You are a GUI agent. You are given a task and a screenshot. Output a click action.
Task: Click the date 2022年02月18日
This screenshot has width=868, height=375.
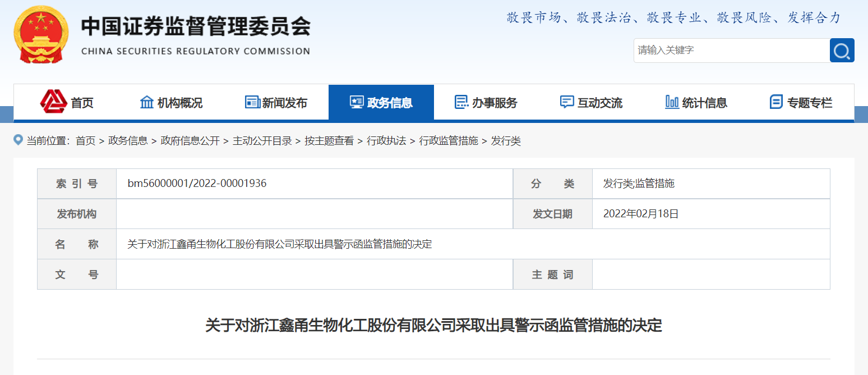point(641,214)
